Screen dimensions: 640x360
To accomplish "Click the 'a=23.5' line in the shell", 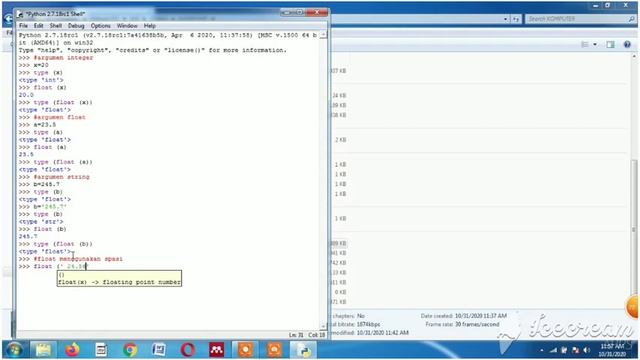I will coord(44,124).
